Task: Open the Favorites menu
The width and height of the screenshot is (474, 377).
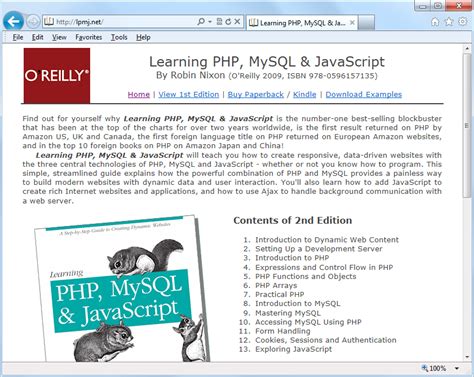Action: (x=88, y=37)
